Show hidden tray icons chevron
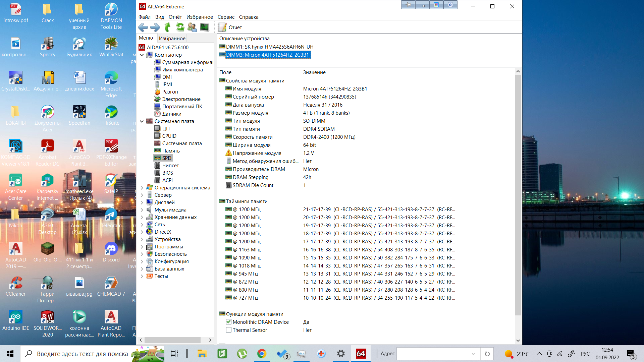This screenshot has height=362, width=644. coord(539,354)
